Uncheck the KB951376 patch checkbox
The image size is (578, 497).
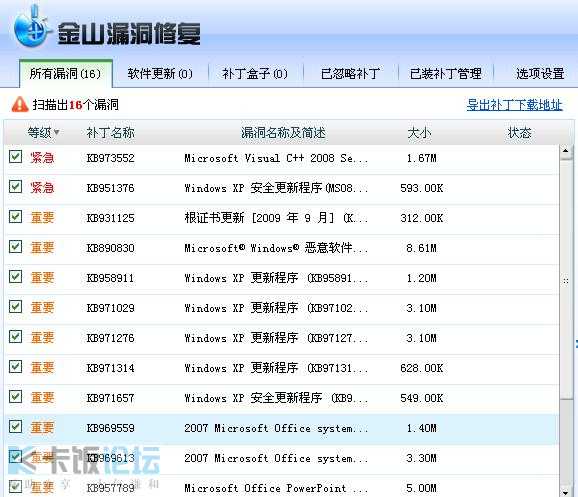coord(15,187)
